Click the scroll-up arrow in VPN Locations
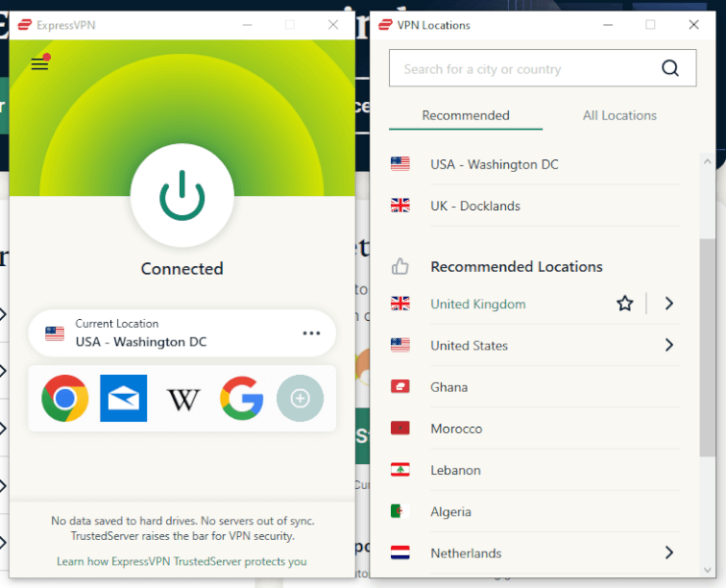726x588 pixels. click(707, 161)
